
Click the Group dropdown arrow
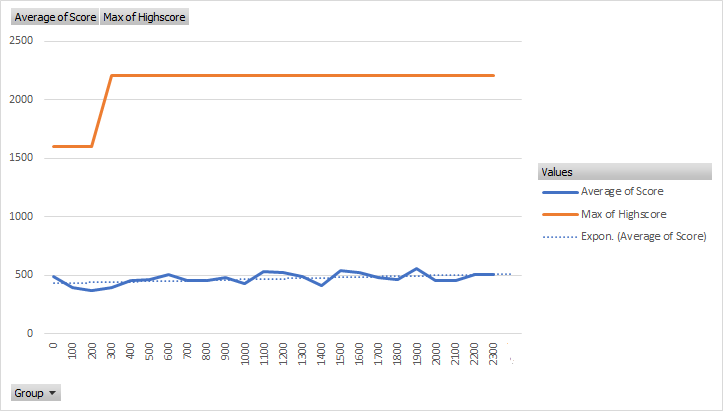(x=53, y=393)
